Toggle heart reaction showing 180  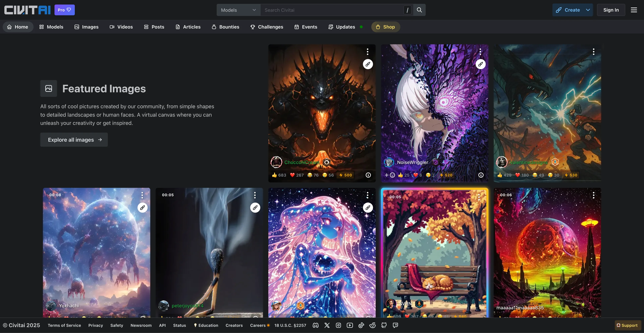(522, 175)
